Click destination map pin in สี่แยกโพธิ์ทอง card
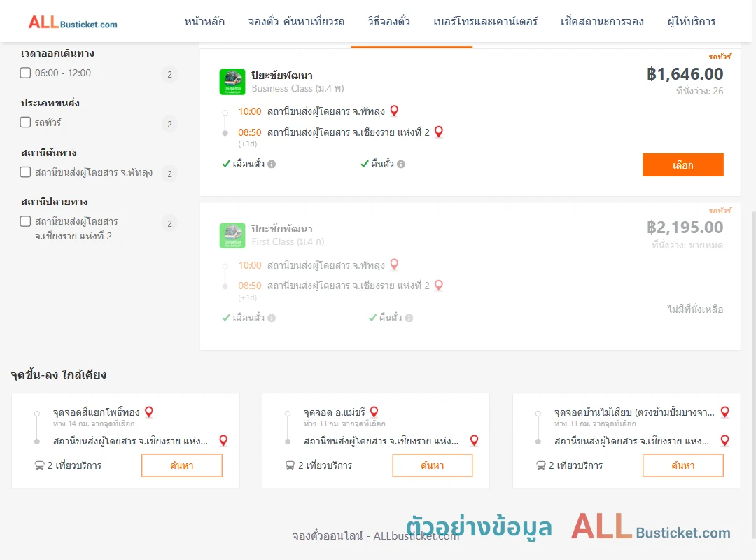The image size is (756, 560). tap(223, 440)
